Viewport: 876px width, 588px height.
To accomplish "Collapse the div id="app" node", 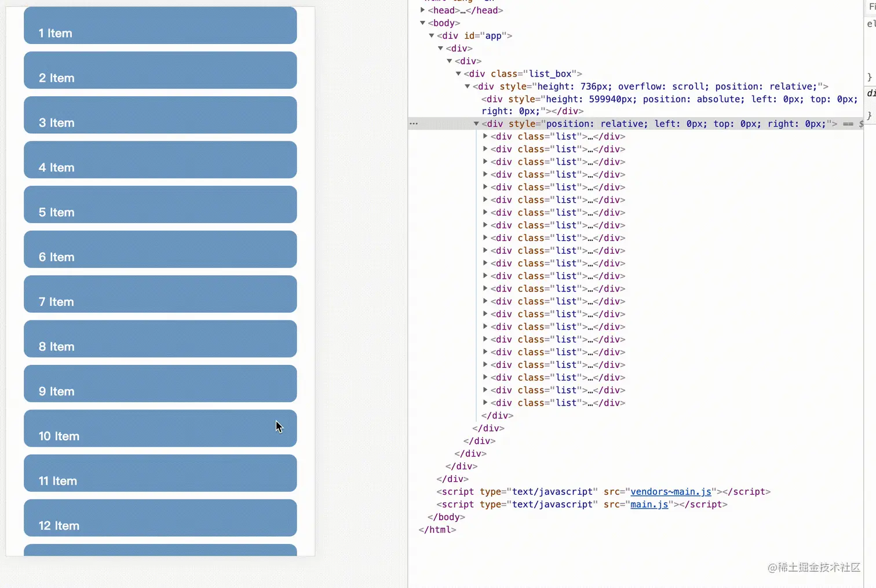I will coord(432,35).
